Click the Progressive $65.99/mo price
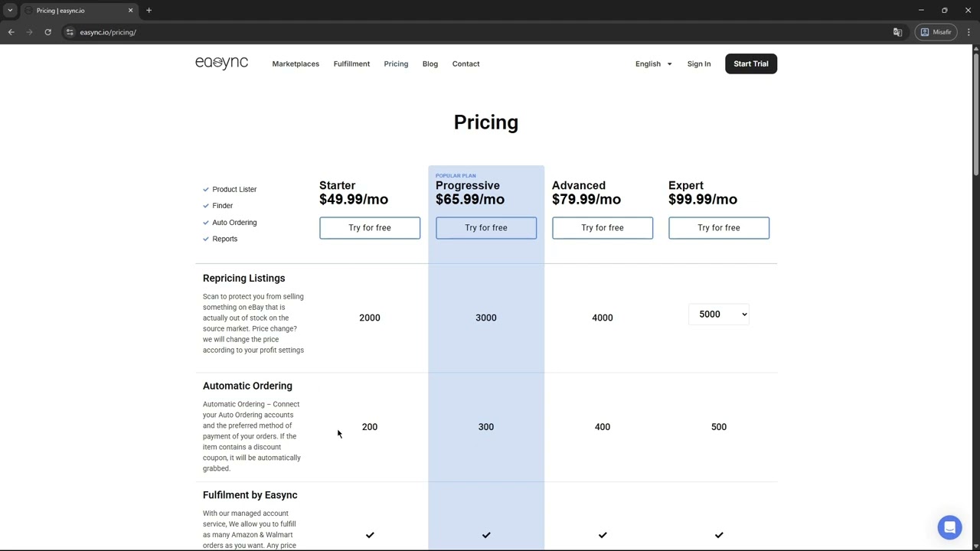The image size is (980, 551). pyautogui.click(x=470, y=199)
